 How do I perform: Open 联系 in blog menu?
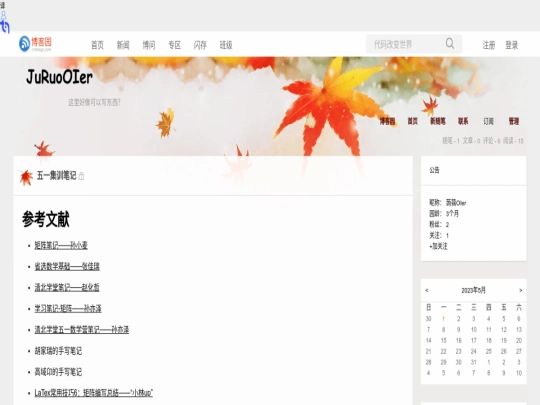coord(463,121)
